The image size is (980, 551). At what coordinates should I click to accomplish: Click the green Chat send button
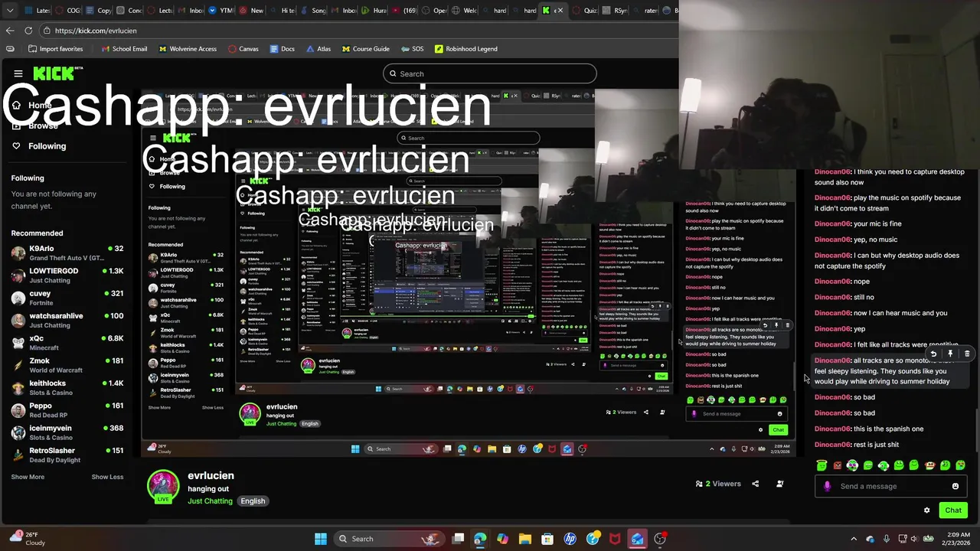(x=953, y=510)
